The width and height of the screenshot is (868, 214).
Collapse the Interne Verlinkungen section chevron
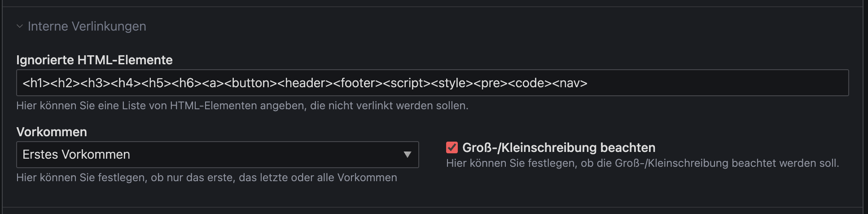[x=20, y=27]
